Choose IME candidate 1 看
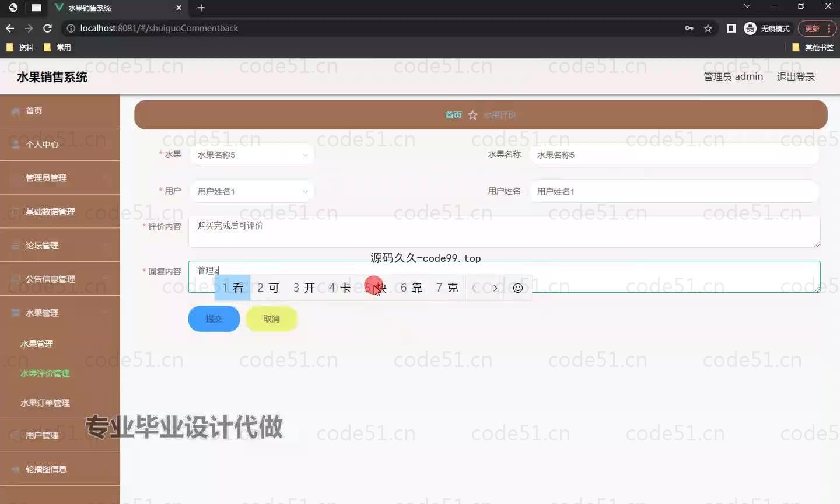The image size is (840, 504). point(232,288)
